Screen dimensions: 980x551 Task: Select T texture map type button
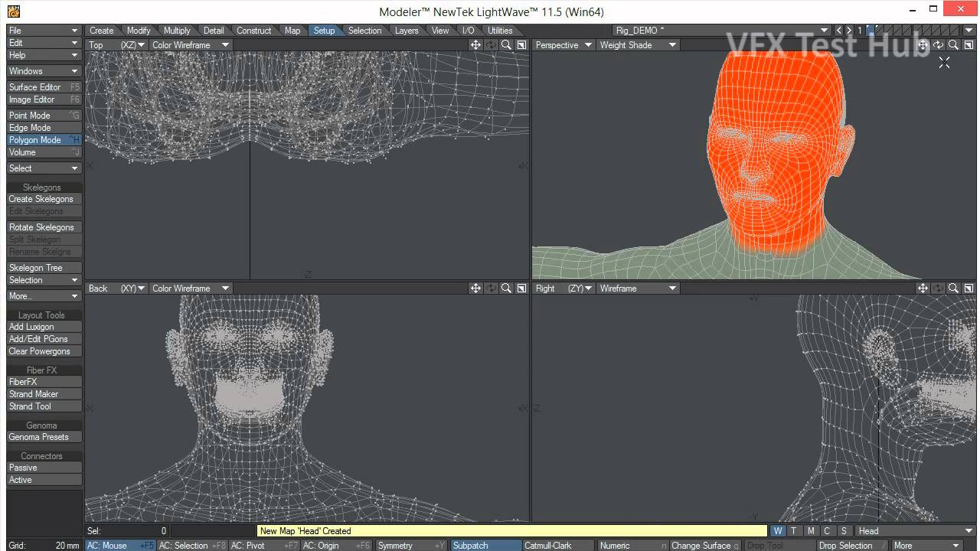(x=794, y=531)
